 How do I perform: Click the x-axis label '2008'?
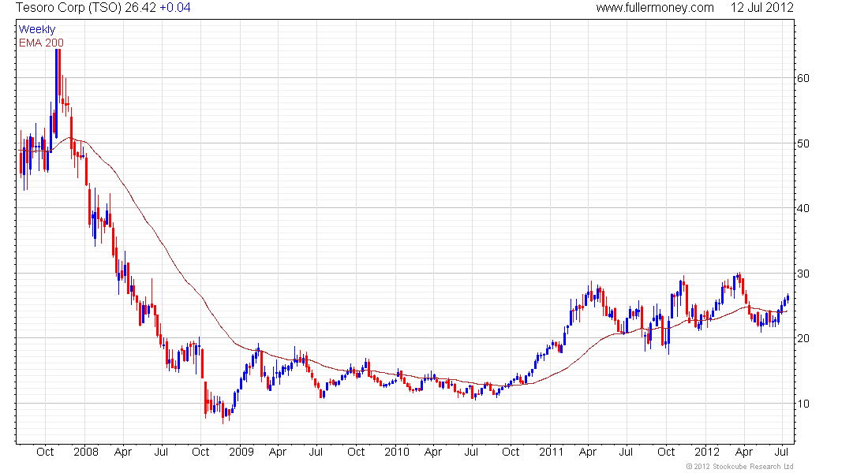click(x=86, y=452)
